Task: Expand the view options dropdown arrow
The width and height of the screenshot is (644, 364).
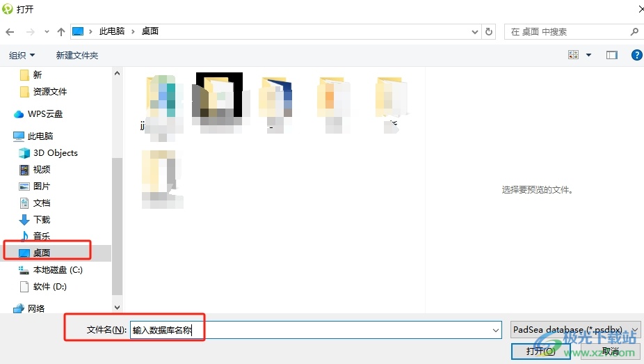Action: pyautogui.click(x=588, y=55)
